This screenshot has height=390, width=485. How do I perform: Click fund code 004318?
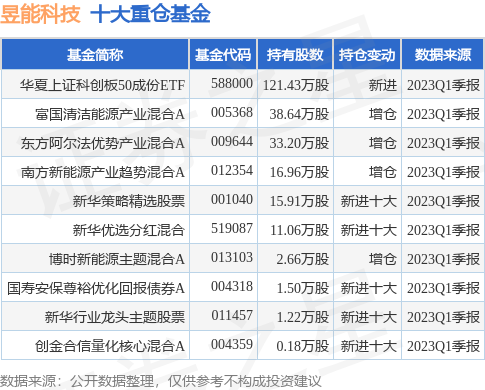coord(232,287)
